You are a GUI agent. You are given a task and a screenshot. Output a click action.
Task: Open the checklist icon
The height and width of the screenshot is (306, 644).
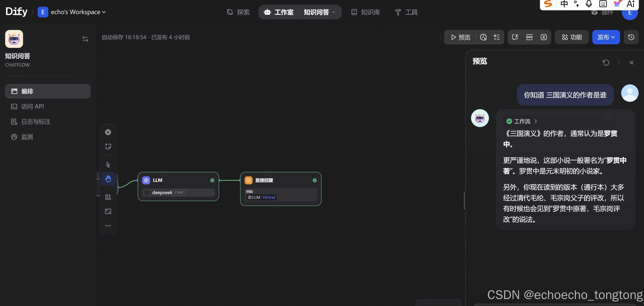pyautogui.click(x=497, y=37)
